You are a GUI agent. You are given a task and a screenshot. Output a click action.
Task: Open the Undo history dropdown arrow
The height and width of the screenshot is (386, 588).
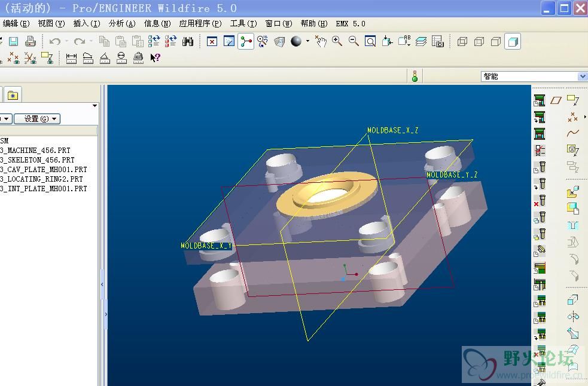click(x=67, y=41)
